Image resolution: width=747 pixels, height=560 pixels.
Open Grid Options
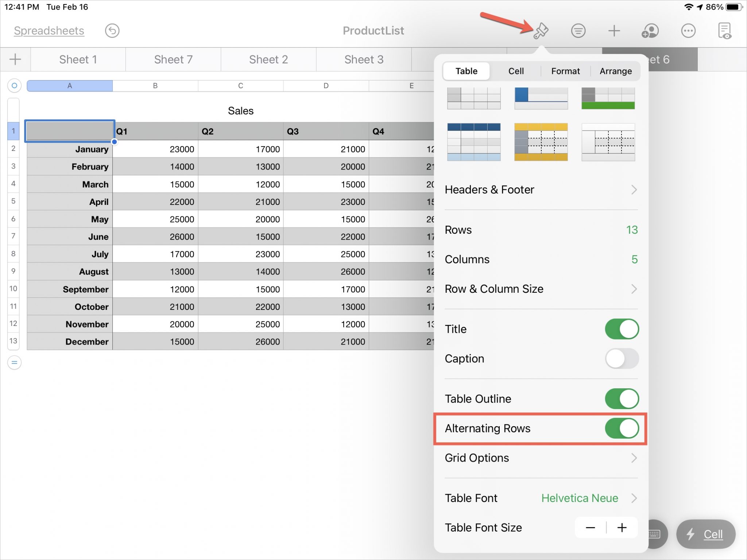540,458
